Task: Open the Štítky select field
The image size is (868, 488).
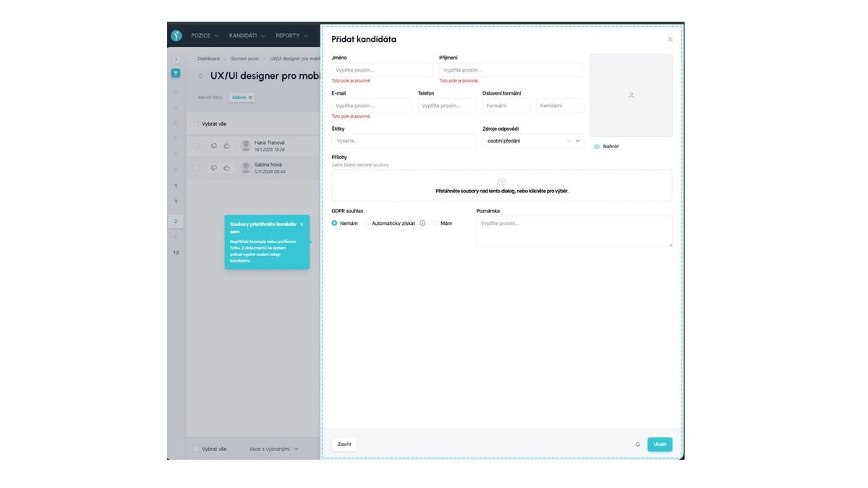Action: [404, 141]
